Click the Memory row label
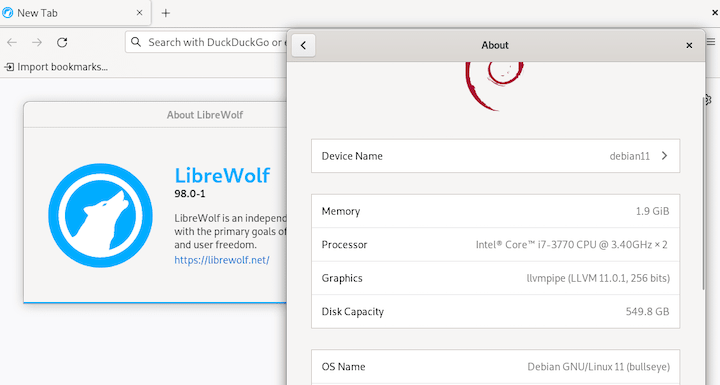 point(341,211)
